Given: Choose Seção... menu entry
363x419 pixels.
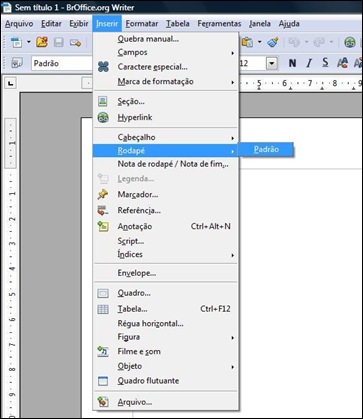Looking at the screenshot, I should click(x=166, y=102).
